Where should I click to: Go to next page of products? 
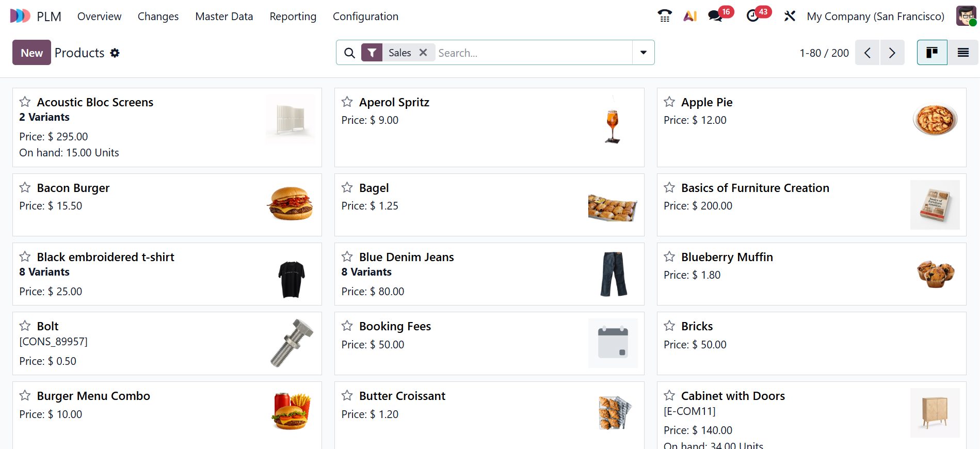pyautogui.click(x=892, y=53)
